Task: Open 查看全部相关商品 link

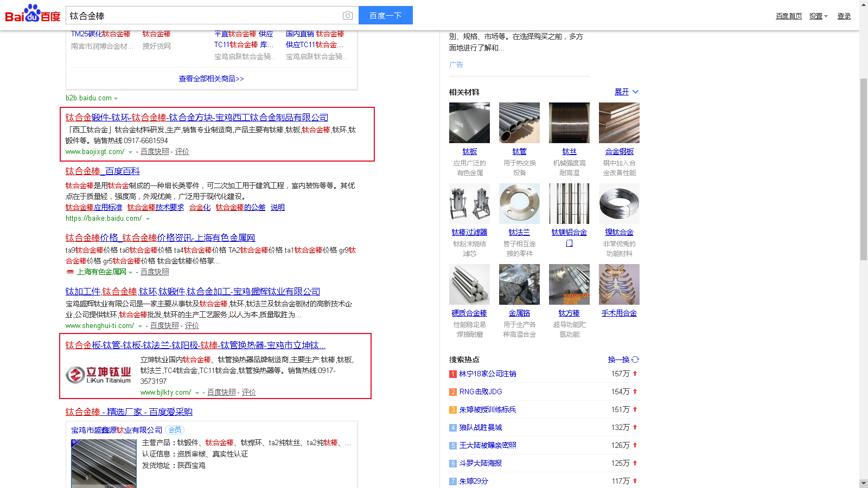Action: [x=211, y=79]
